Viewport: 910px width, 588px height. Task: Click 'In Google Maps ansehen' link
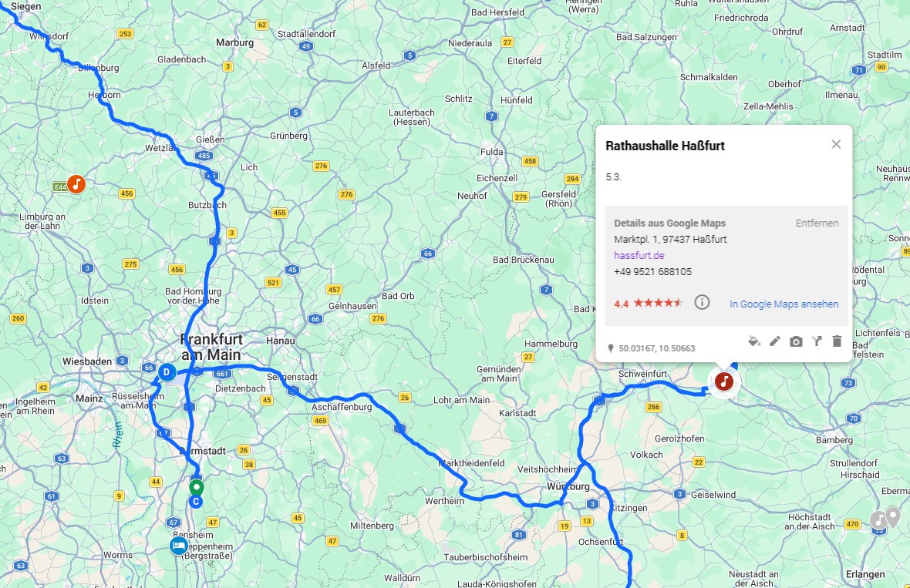click(x=784, y=304)
